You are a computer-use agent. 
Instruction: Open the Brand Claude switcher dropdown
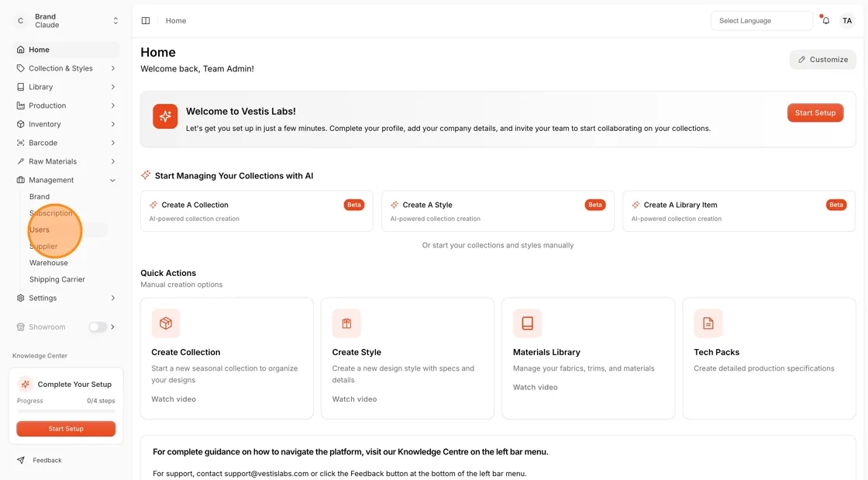(115, 20)
